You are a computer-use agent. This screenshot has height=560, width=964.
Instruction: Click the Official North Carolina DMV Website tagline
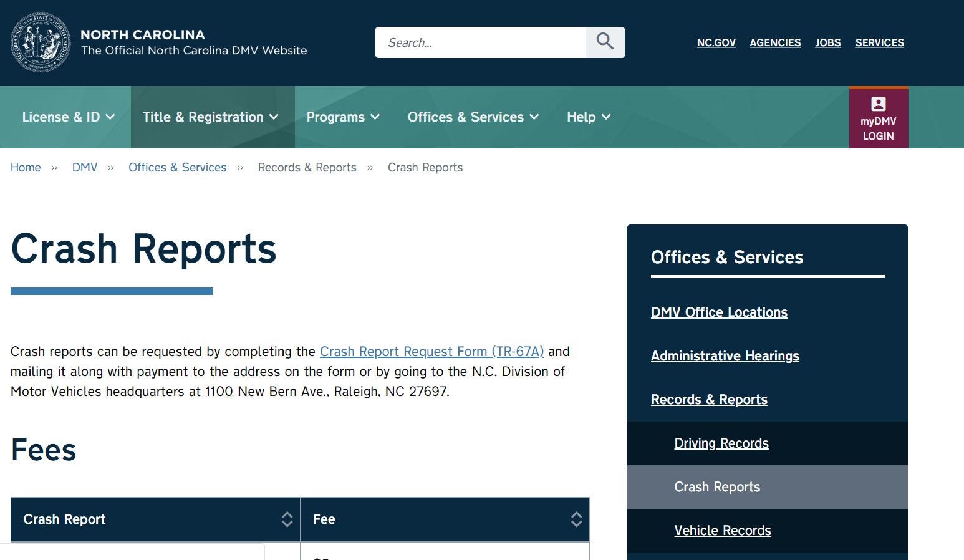pos(194,51)
